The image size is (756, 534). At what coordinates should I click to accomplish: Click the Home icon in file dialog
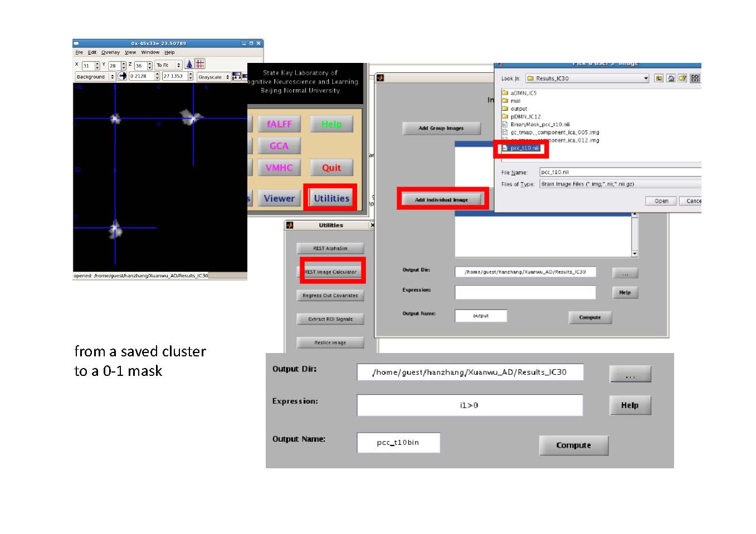coord(671,79)
